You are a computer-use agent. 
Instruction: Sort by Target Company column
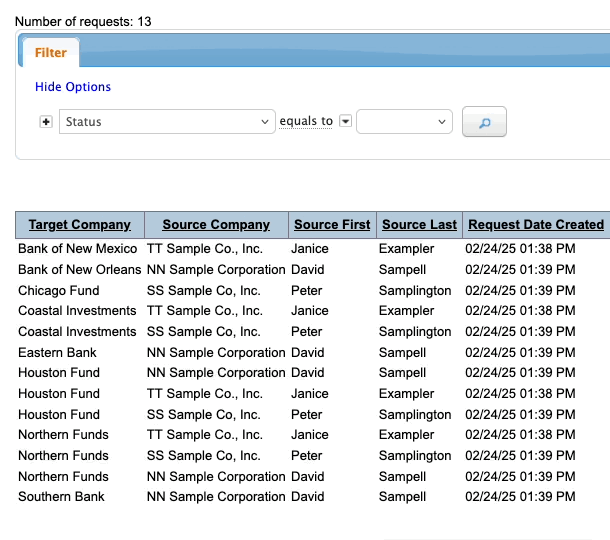[80, 225]
